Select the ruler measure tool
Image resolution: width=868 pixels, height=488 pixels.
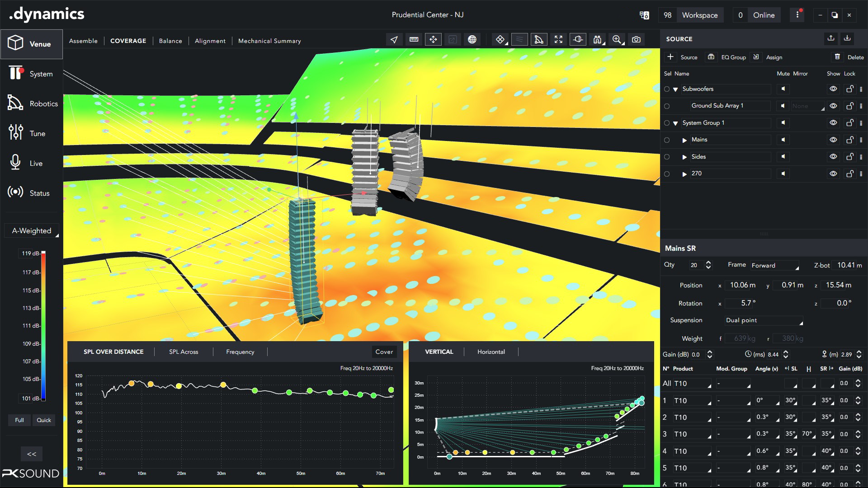click(414, 40)
